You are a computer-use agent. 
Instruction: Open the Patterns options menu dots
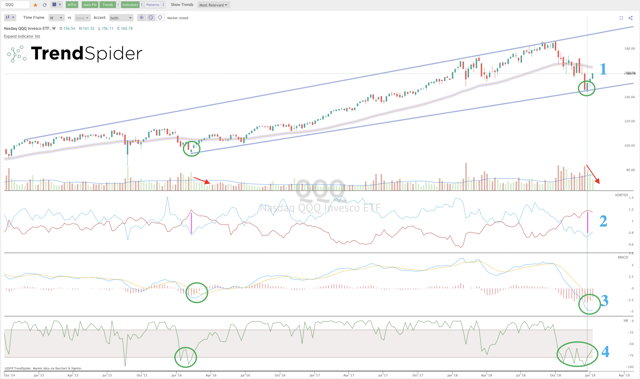pyautogui.click(x=163, y=4)
